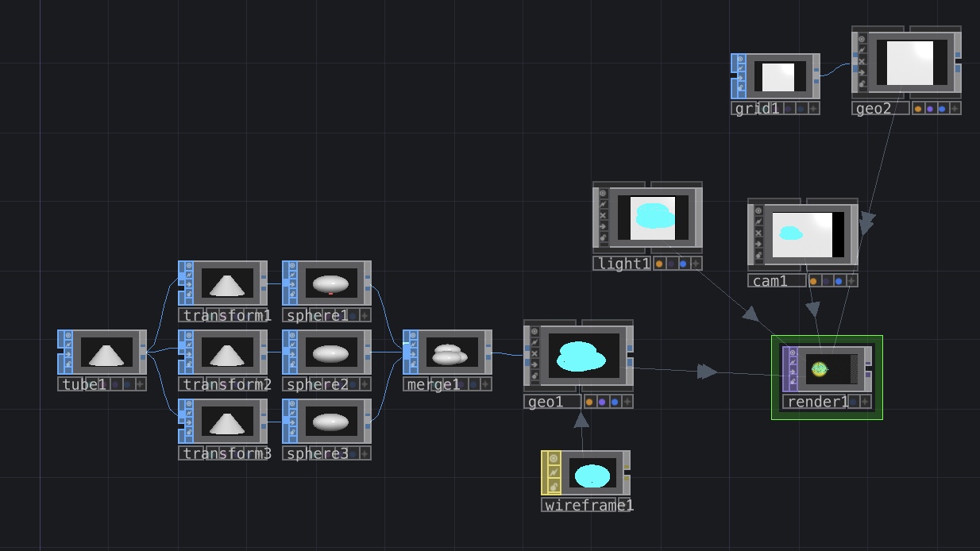Image resolution: width=980 pixels, height=551 pixels.
Task: Click the plus icon beside cam1
Action: point(851,280)
